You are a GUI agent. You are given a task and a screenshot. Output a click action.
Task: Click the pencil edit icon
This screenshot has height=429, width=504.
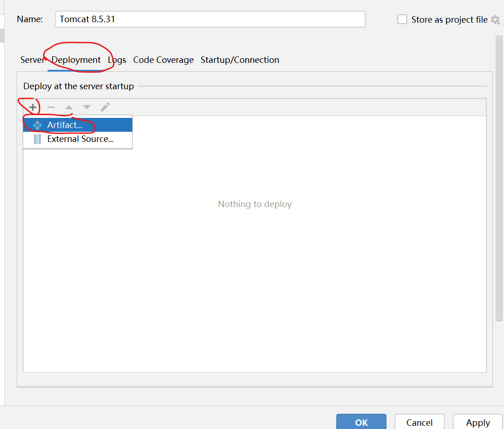pos(105,107)
